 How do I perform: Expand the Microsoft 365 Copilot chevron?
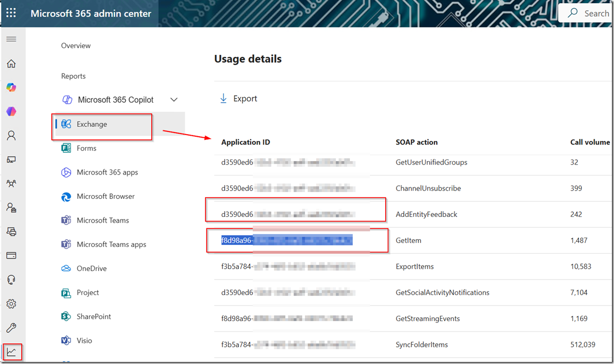(x=174, y=99)
